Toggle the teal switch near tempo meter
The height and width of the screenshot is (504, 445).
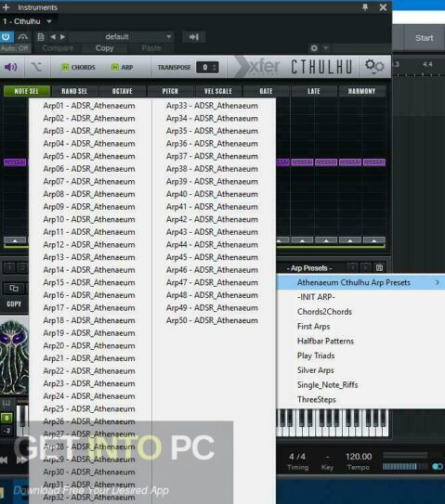(x=438, y=466)
